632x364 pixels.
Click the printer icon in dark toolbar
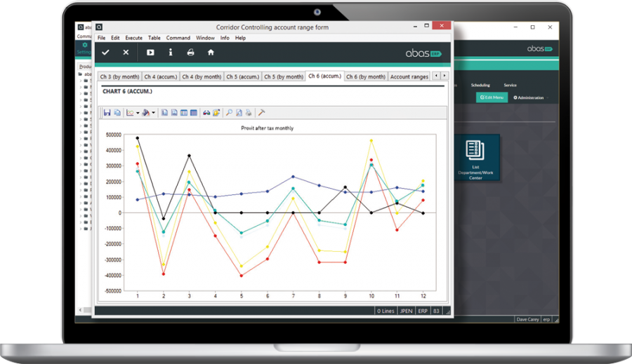click(x=190, y=53)
